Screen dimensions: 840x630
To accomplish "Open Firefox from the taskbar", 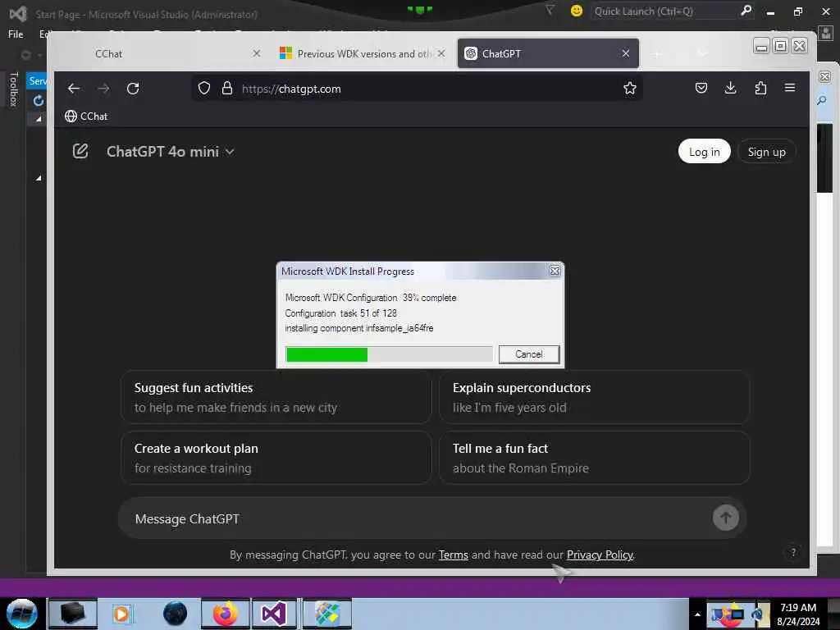I will coord(226,614).
